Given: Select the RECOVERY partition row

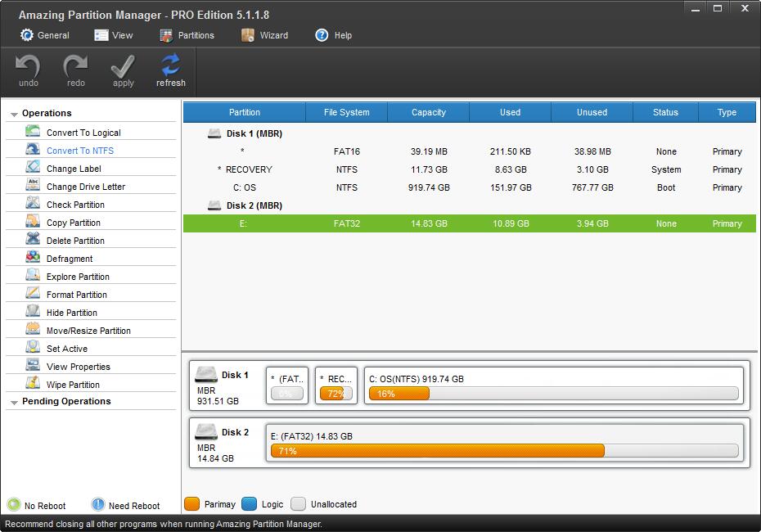Looking at the screenshot, I should click(x=470, y=169).
